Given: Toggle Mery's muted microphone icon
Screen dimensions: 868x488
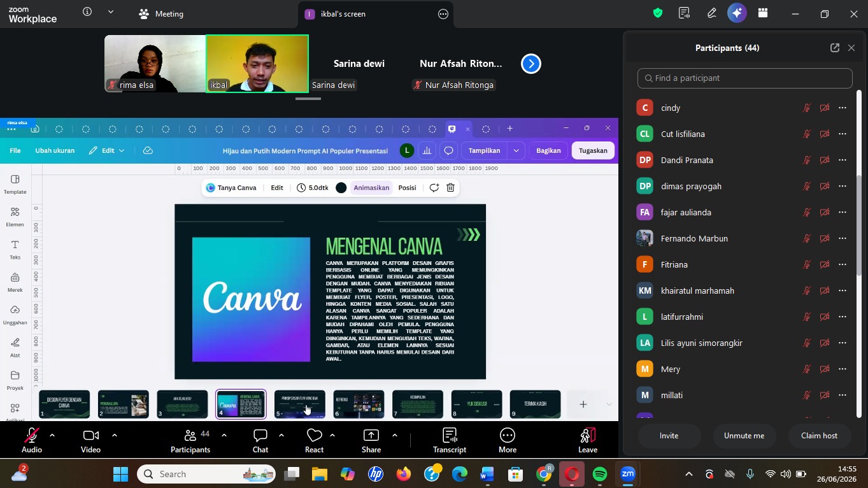Looking at the screenshot, I should pyautogui.click(x=807, y=369).
